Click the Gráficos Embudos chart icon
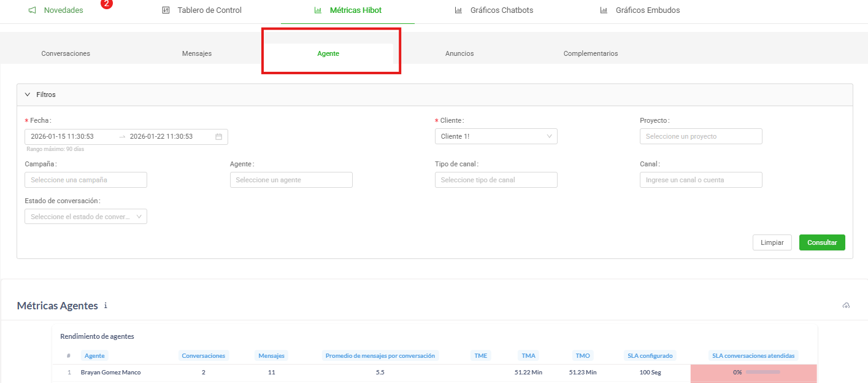The height and width of the screenshot is (383, 868). [x=604, y=10]
